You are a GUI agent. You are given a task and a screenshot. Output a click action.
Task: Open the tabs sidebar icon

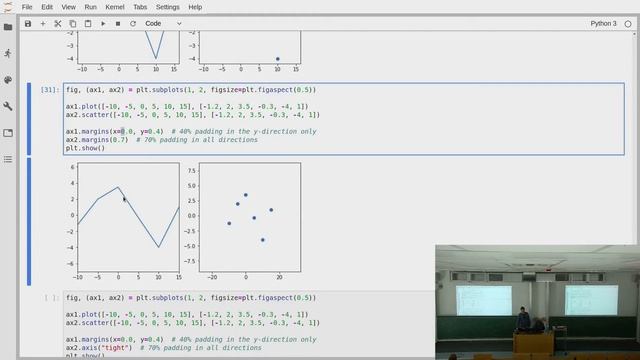pos(8,133)
